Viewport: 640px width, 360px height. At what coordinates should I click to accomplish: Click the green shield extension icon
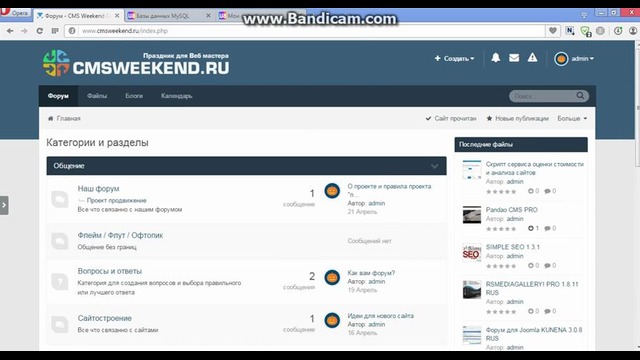(586, 31)
